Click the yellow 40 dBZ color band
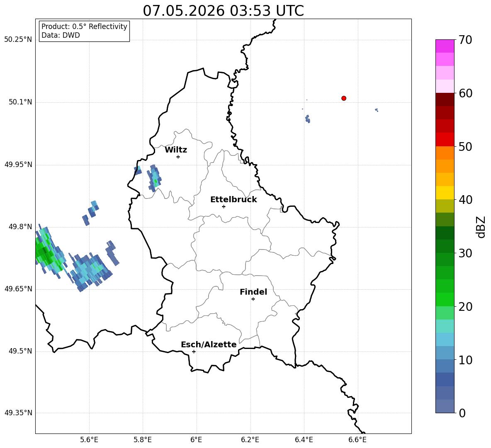 445,192
